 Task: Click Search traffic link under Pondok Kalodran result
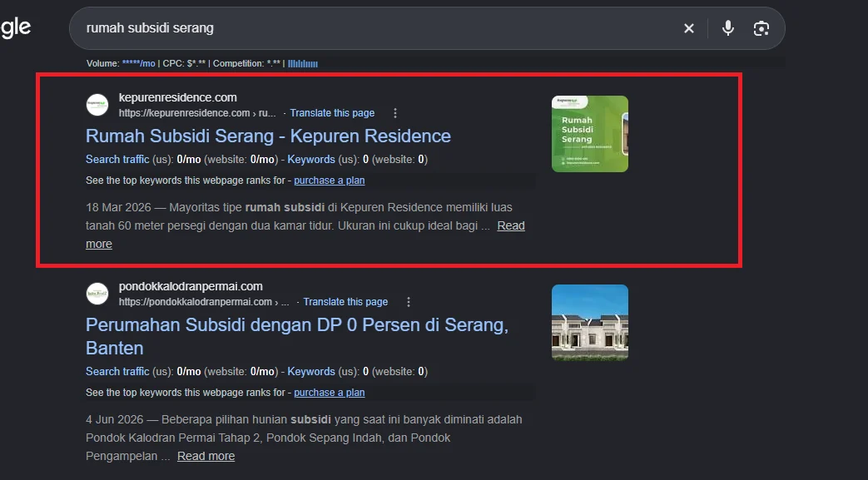(117, 372)
